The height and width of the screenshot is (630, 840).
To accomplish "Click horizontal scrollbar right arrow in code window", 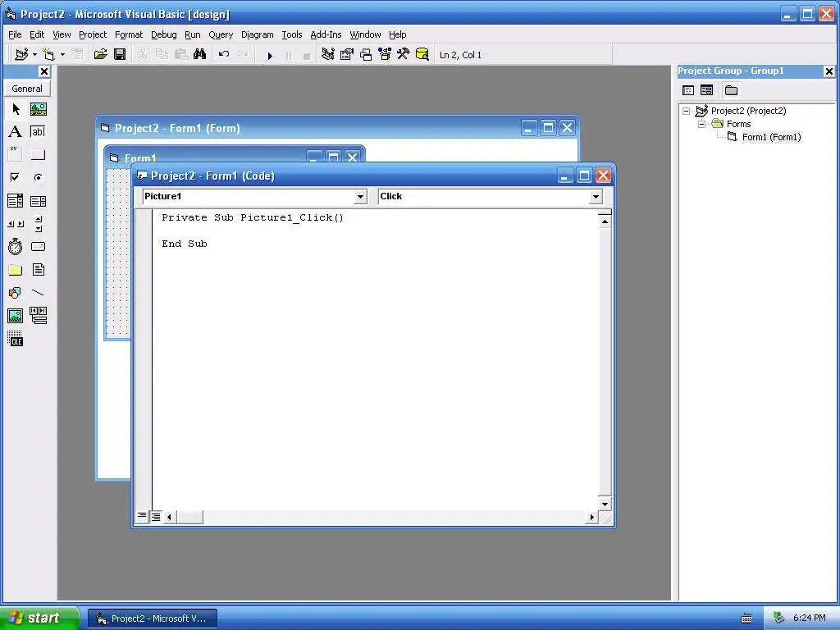I will [591, 517].
